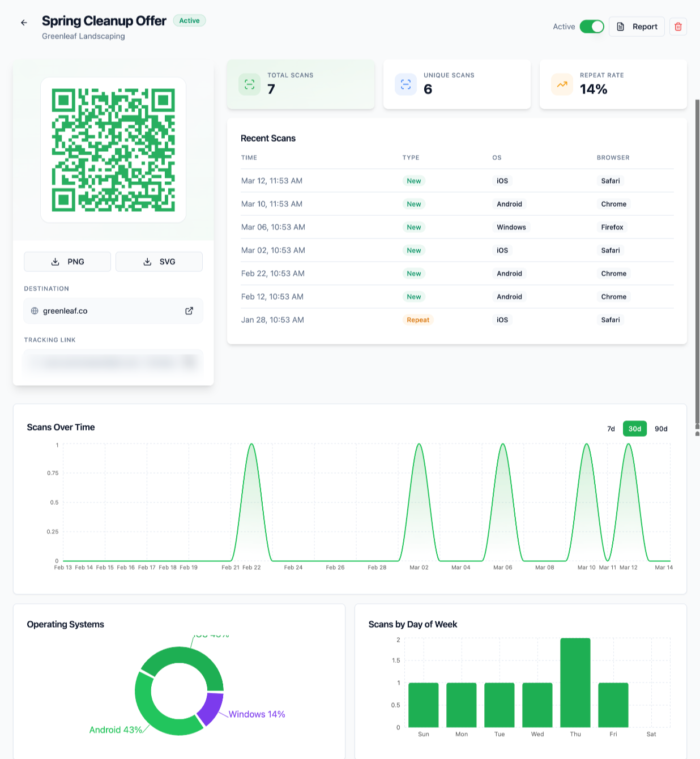
Task: Click the Total Scans value 7
Action: tap(271, 89)
